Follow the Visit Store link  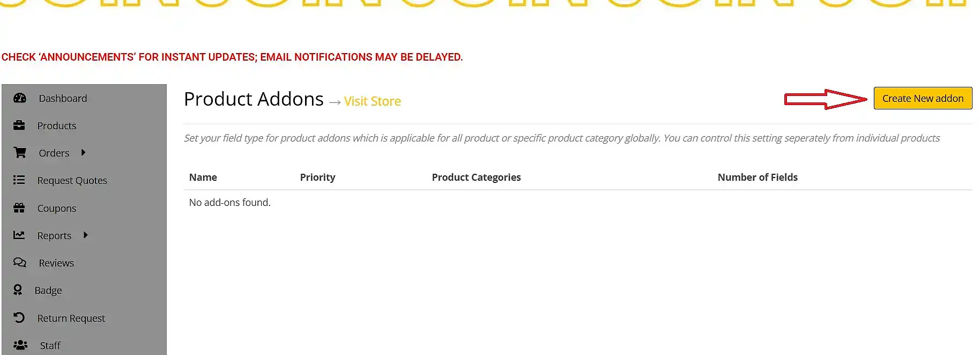(x=373, y=101)
